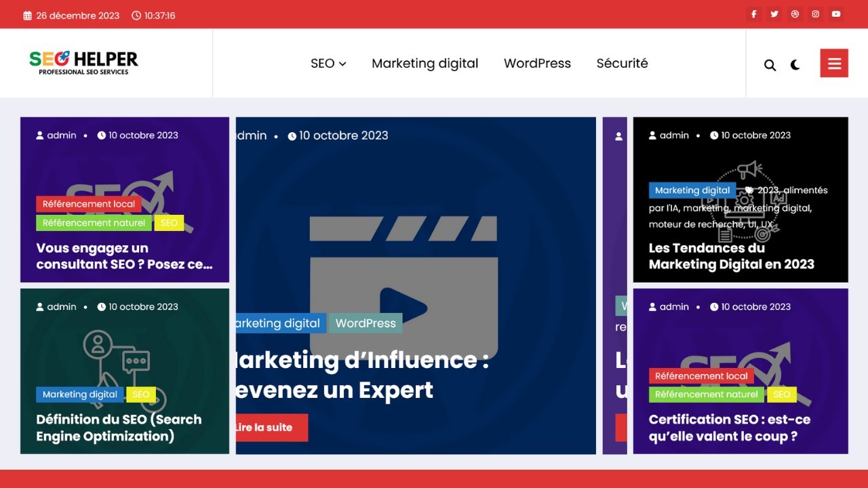Open the WordPress menu item
Image resolution: width=868 pixels, height=488 pixels.
[x=537, y=63]
